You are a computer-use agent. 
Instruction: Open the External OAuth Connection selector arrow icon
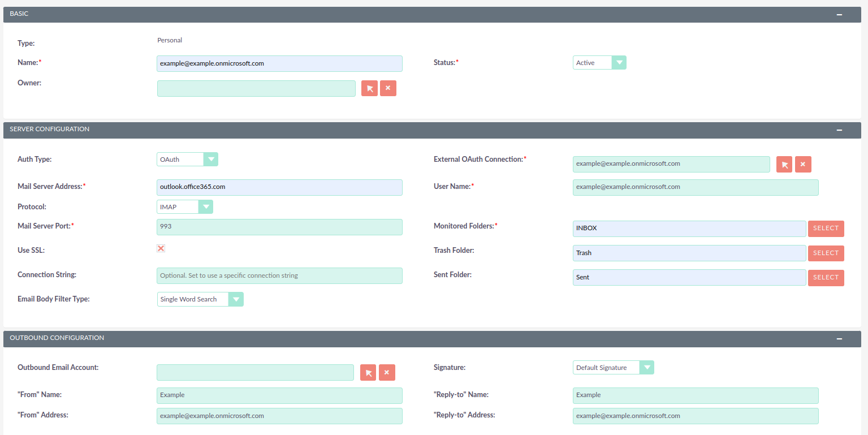click(x=784, y=164)
